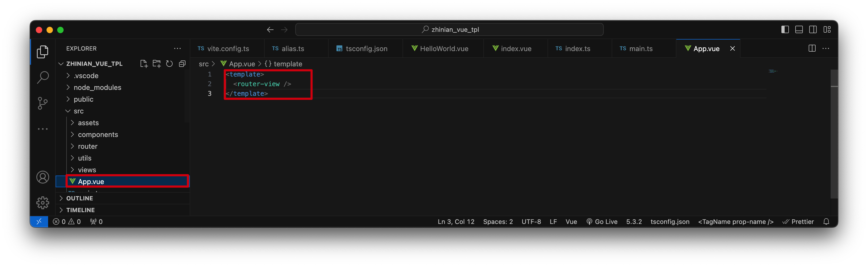Click the New File icon in Explorer
868x267 pixels.
[144, 64]
